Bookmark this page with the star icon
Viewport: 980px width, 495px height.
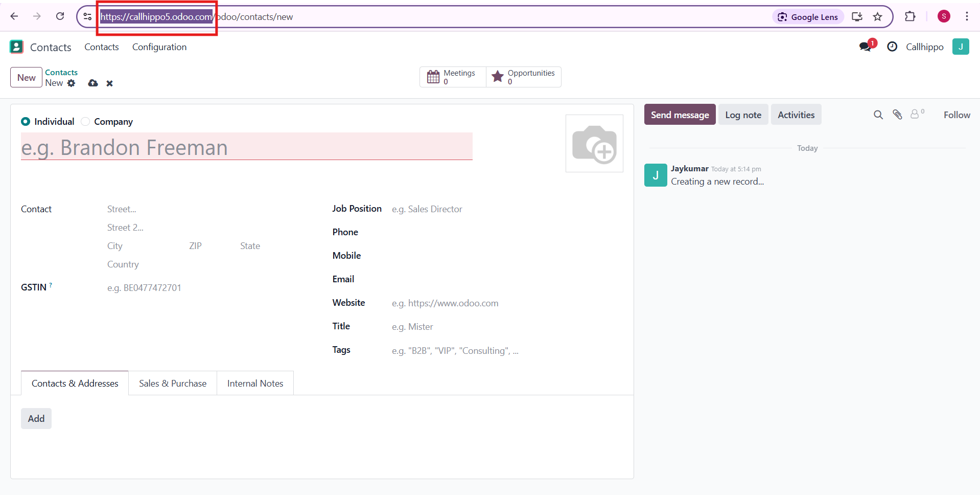877,17
